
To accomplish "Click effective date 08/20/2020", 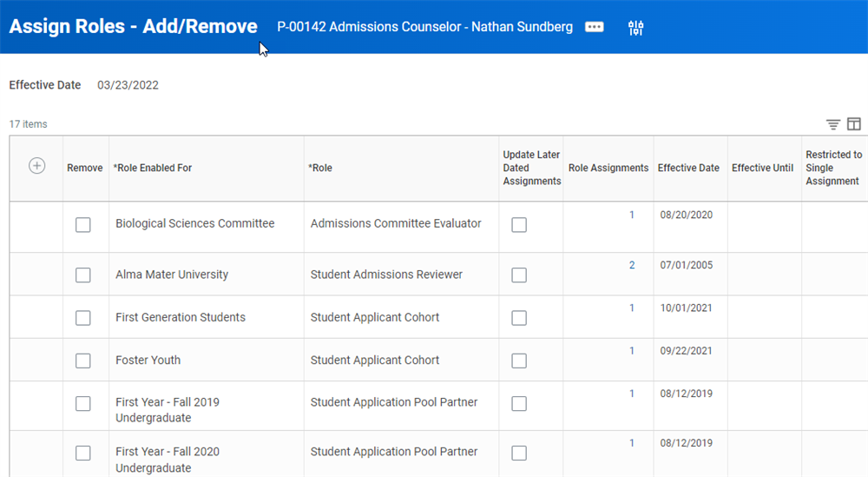I will [x=687, y=215].
